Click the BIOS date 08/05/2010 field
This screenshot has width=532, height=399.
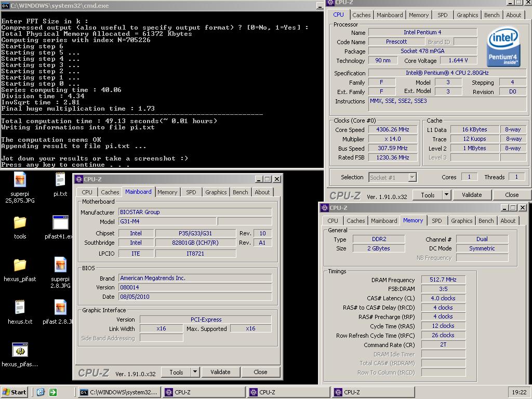coord(195,297)
